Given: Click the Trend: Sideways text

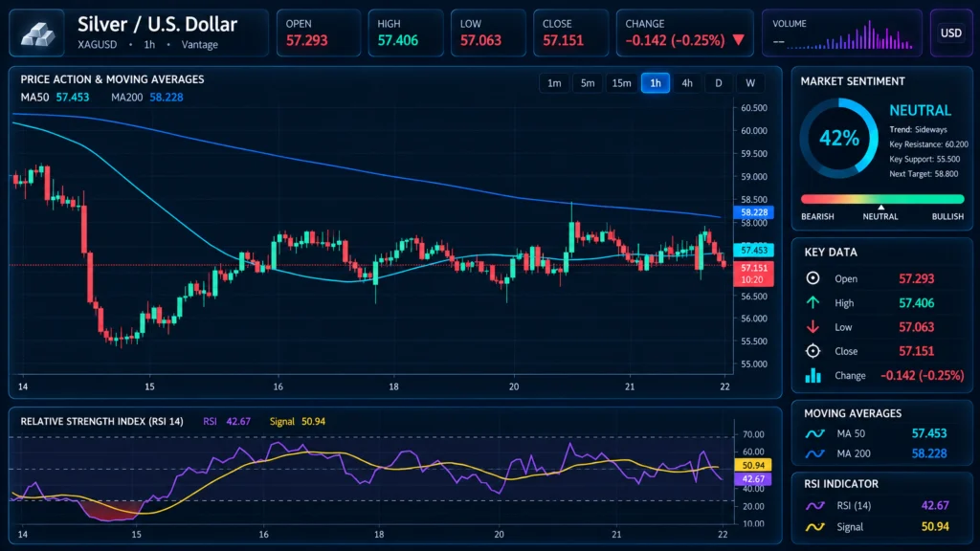Looking at the screenshot, I should 918,130.
